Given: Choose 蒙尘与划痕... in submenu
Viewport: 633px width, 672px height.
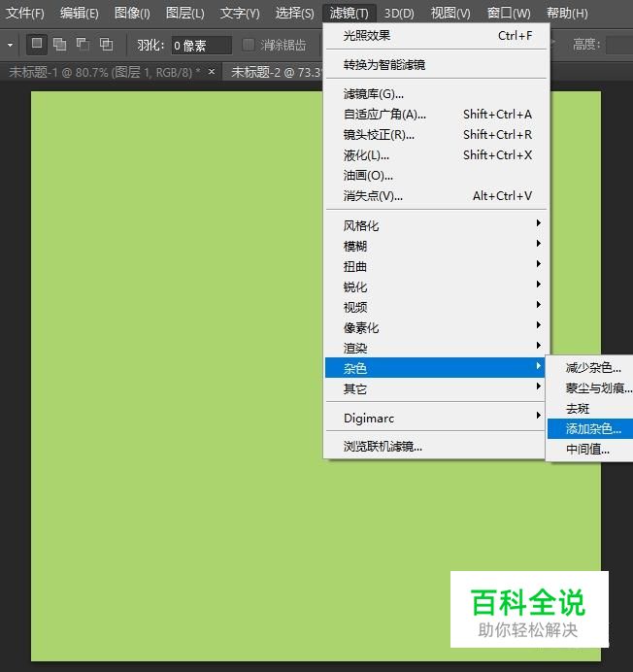Looking at the screenshot, I should pos(590,388).
